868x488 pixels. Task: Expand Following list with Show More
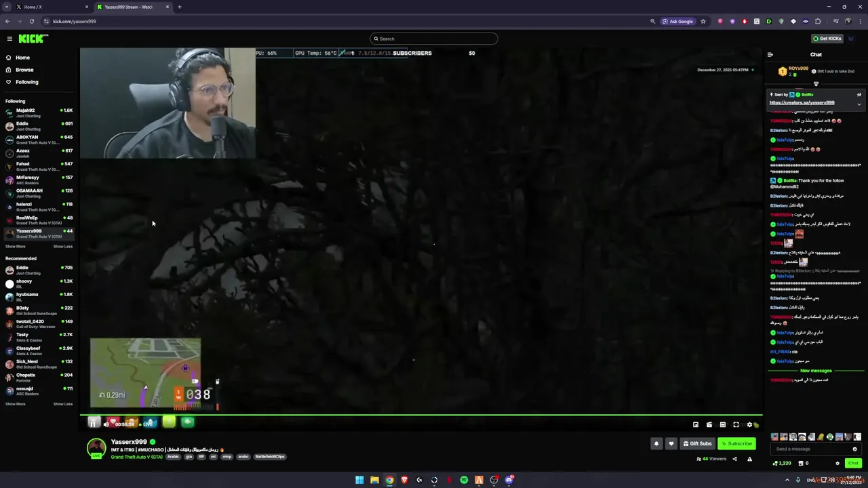15,247
